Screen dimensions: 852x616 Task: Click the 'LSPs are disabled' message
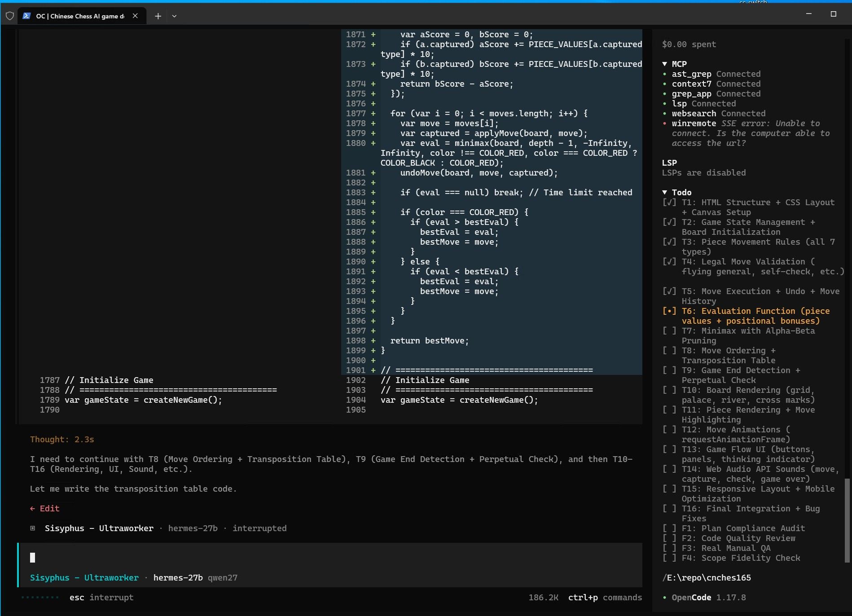click(704, 173)
